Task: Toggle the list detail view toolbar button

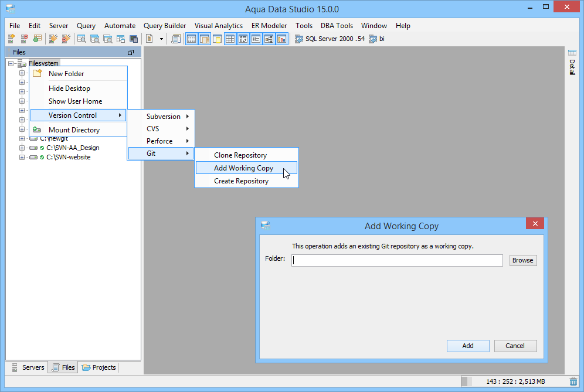Action: pos(256,38)
